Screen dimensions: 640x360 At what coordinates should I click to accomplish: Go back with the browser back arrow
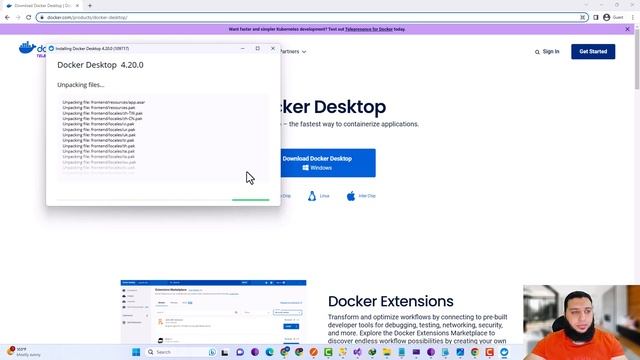[x=7, y=18]
